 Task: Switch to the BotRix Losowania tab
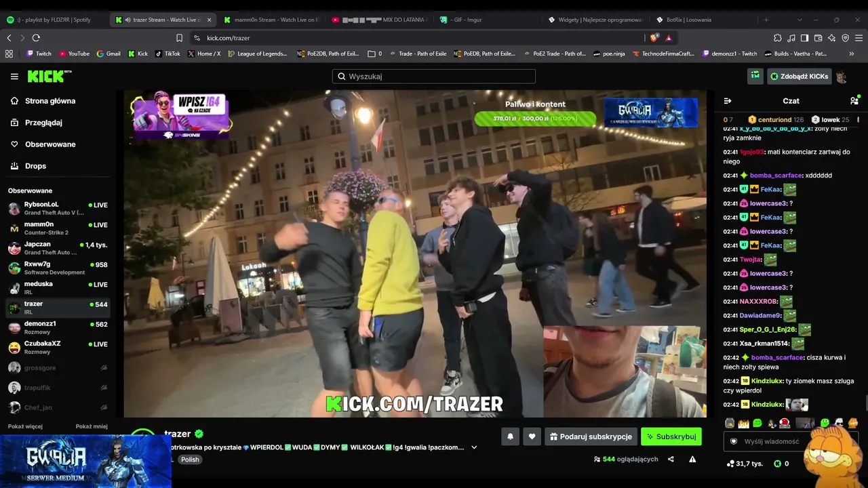pos(704,20)
